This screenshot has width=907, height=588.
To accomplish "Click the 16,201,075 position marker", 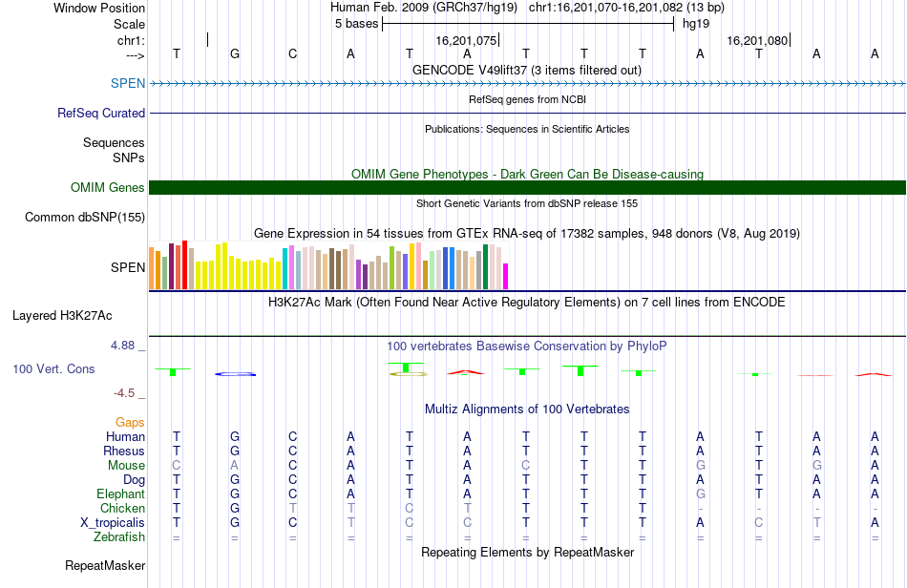I will coord(466,40).
